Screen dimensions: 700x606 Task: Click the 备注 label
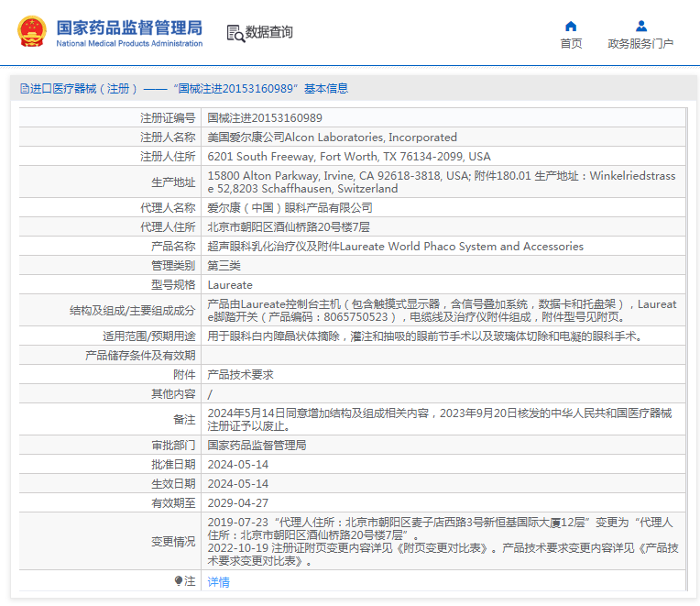coord(184,419)
